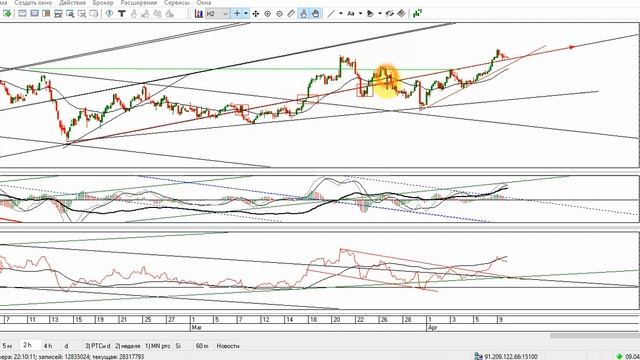
Task: Switch to the 5м tab
Action: [7, 346]
